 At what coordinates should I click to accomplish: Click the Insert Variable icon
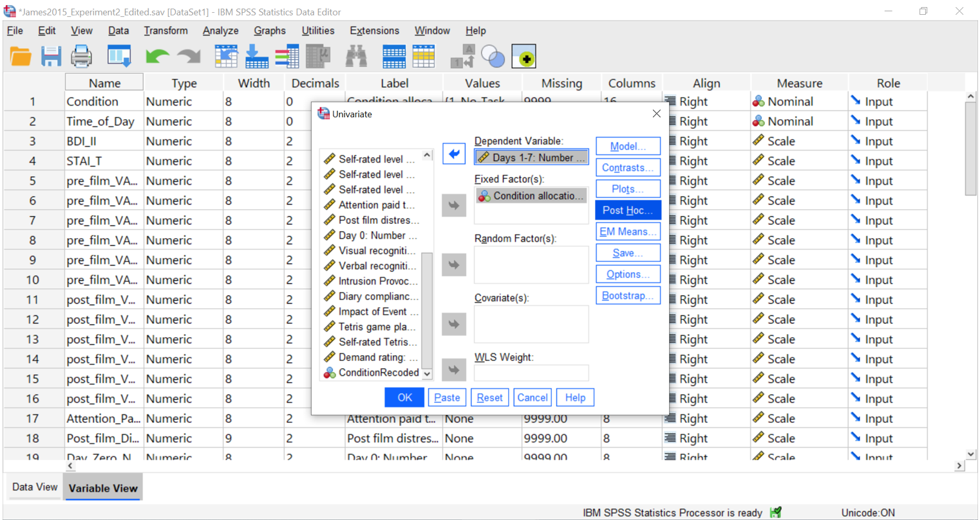[x=424, y=57]
